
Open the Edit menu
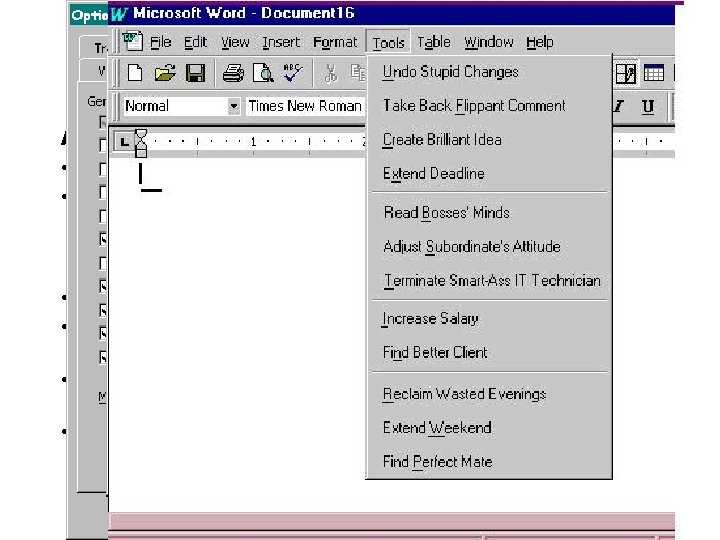[195, 42]
